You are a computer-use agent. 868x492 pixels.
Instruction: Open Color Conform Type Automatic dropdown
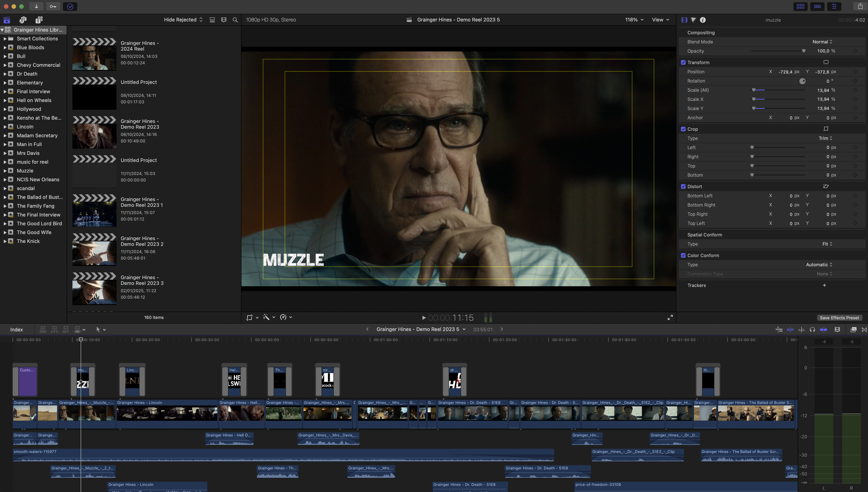pos(819,265)
